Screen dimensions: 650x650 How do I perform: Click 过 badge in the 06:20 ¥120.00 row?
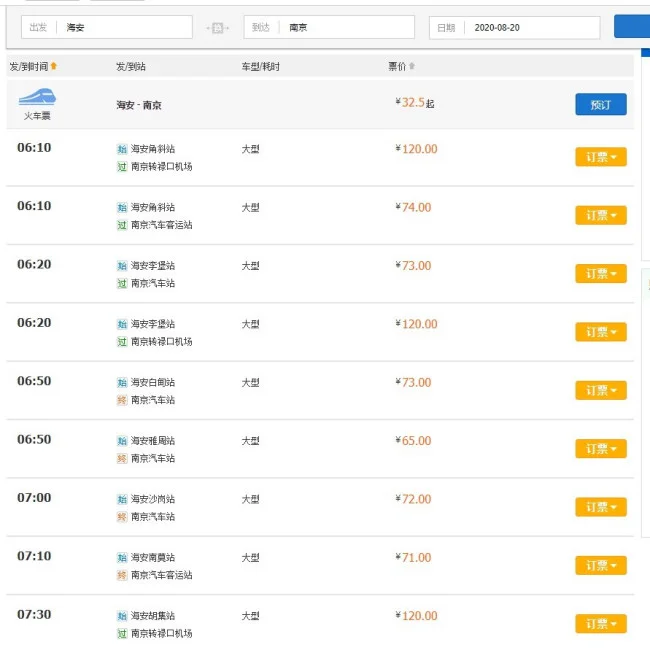point(122,342)
